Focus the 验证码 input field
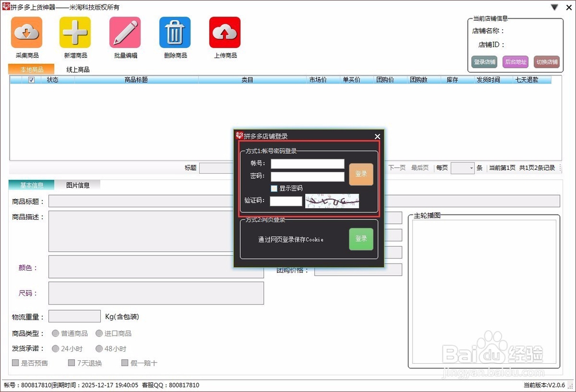 [286, 201]
